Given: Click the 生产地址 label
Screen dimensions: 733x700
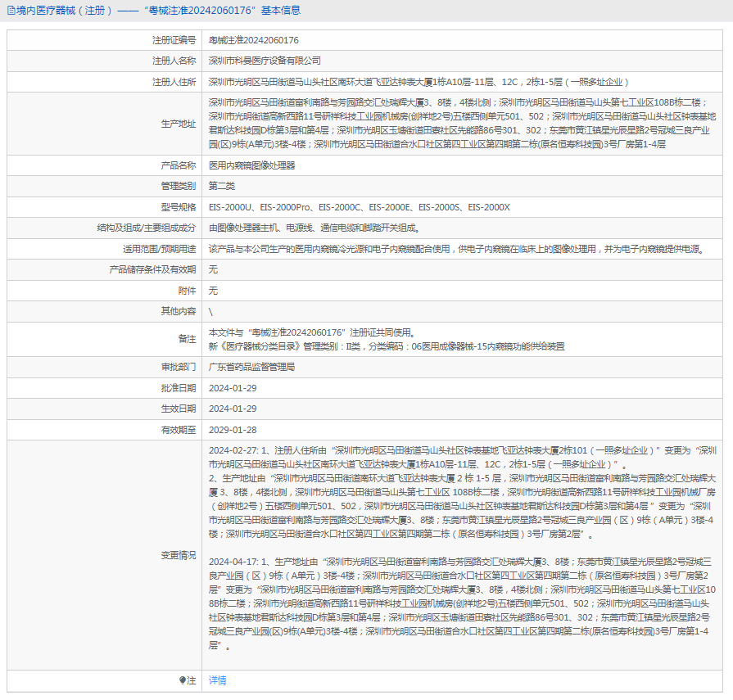Looking at the screenshot, I should click(179, 124).
